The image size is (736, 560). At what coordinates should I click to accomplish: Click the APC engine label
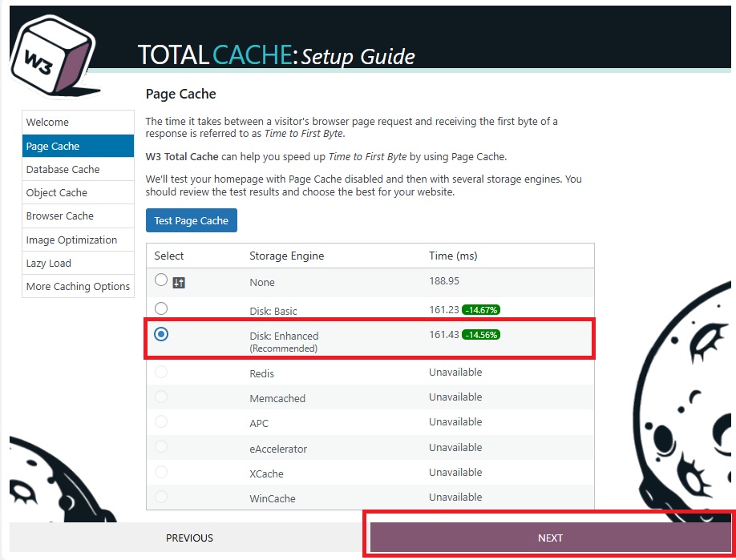[259, 424]
